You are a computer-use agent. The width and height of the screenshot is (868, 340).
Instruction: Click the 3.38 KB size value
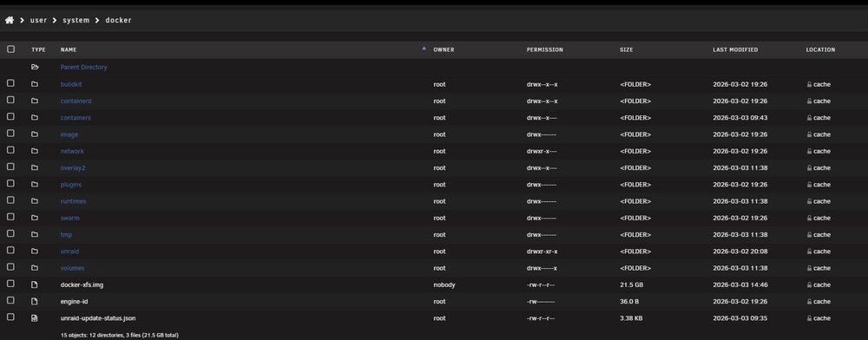[631, 318]
